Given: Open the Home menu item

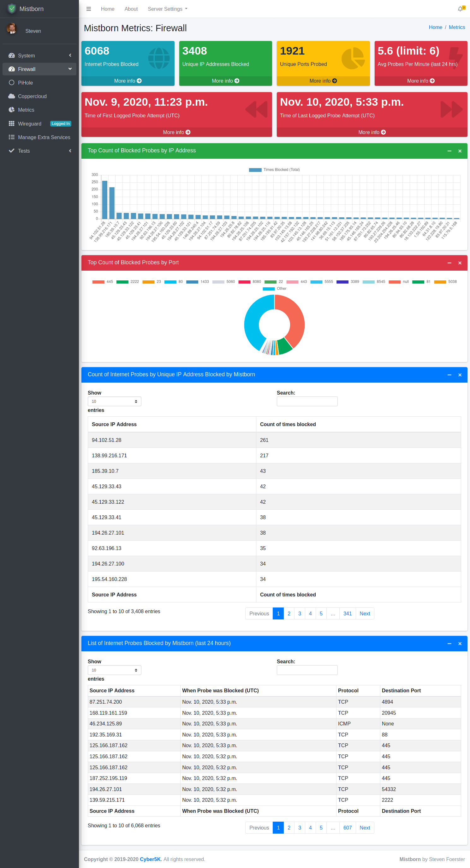Looking at the screenshot, I should coord(108,9).
